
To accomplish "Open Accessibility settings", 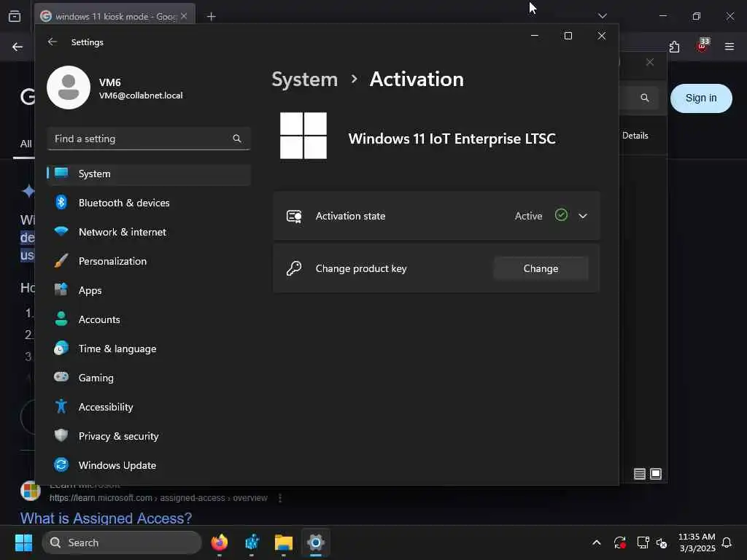I will coord(149,407).
